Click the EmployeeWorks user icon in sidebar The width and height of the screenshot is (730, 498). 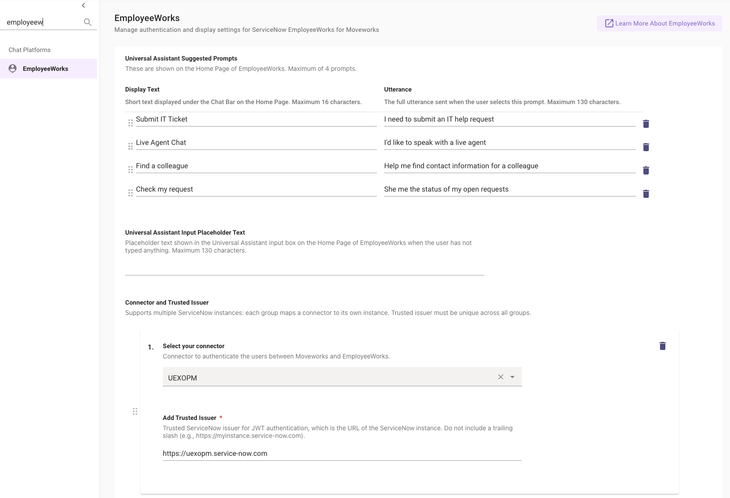point(13,68)
